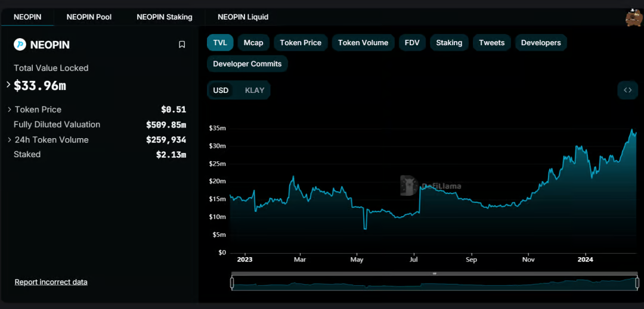Toggle Token Volume on the chart
The image size is (644, 309).
coord(363,43)
